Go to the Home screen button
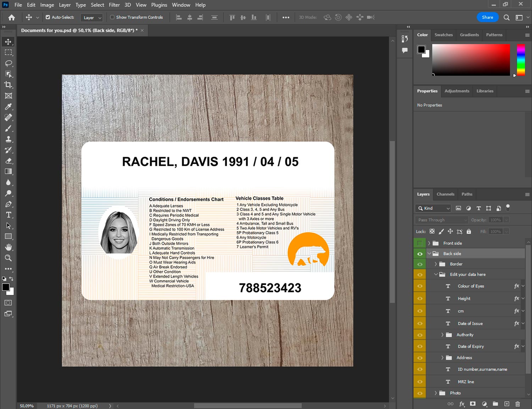This screenshot has height=409, width=532. click(x=11, y=17)
